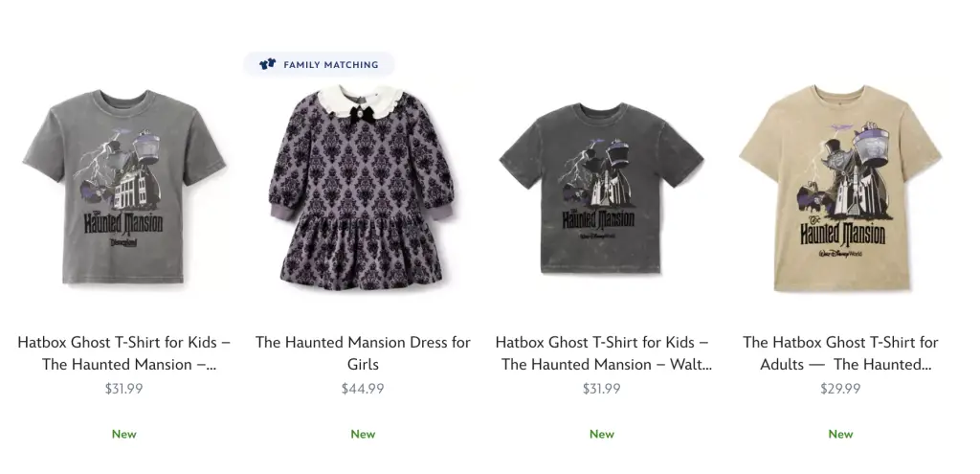View the tan adult Hatbox Ghost shirt image

click(840, 188)
